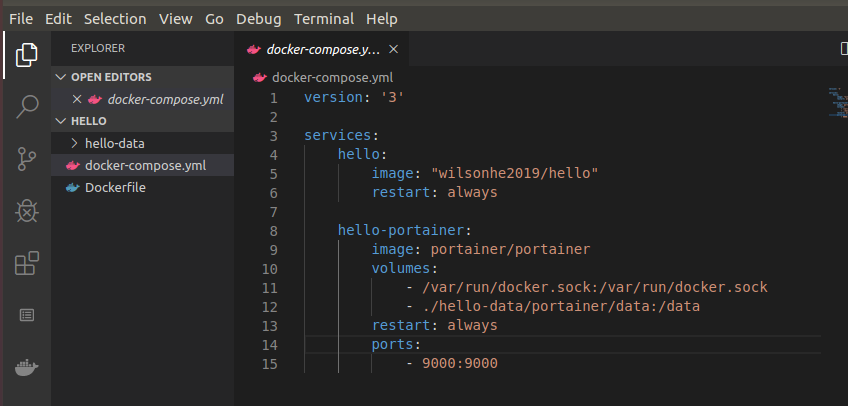Click the /var/run/docker.sock volume mapping

coord(595,287)
